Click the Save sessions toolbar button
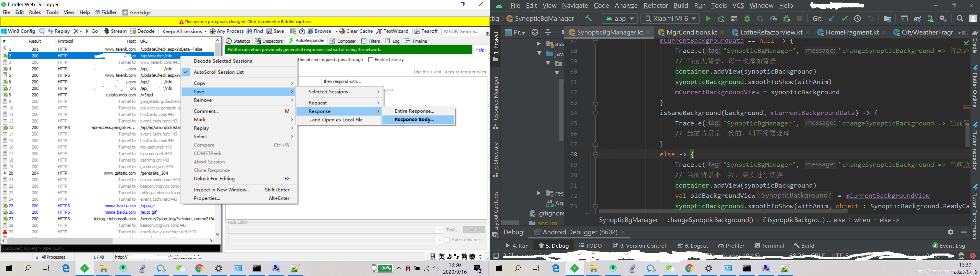Viewport: 980px width, 276px height. tap(275, 31)
